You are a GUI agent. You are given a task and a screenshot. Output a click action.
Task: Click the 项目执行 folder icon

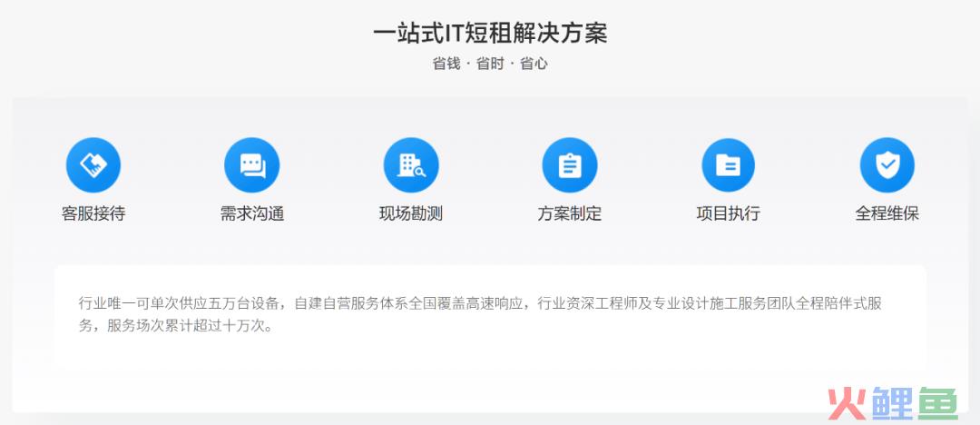click(728, 165)
